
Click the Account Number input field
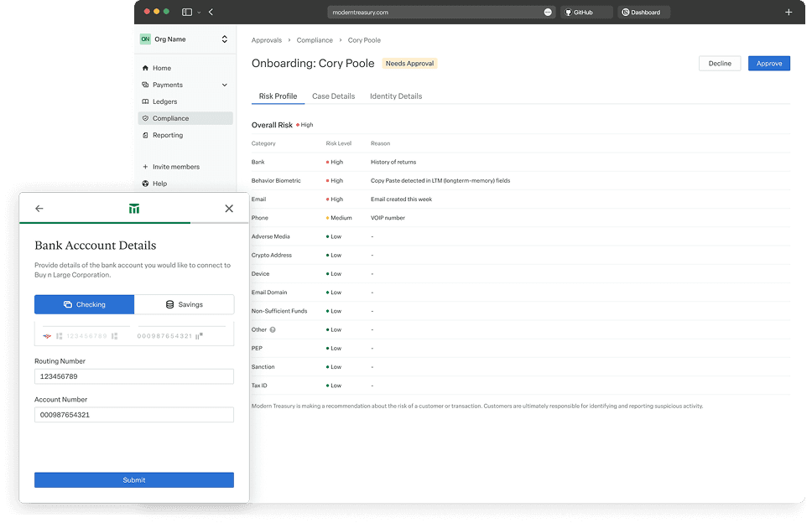point(134,415)
